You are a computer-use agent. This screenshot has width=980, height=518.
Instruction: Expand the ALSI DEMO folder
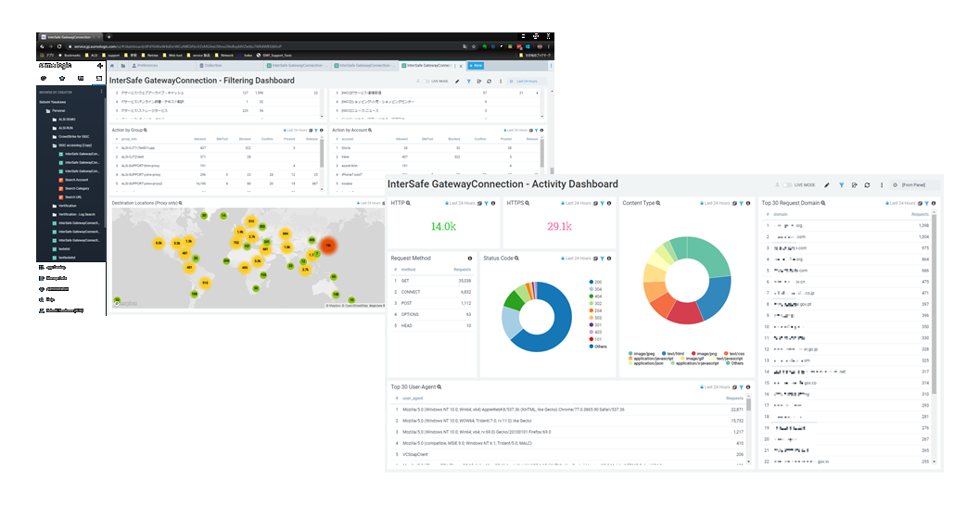coord(64,120)
